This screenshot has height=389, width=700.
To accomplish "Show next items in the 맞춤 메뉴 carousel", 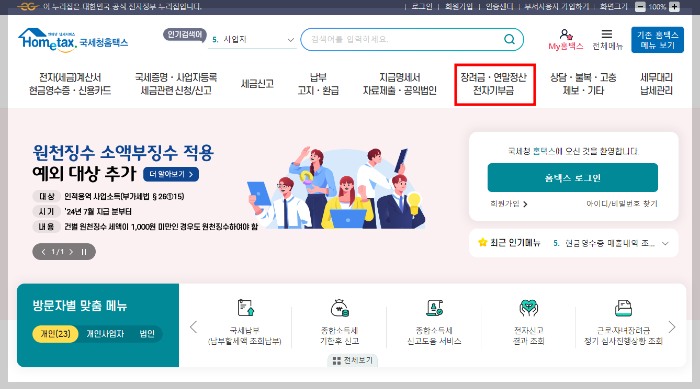I will click(672, 327).
